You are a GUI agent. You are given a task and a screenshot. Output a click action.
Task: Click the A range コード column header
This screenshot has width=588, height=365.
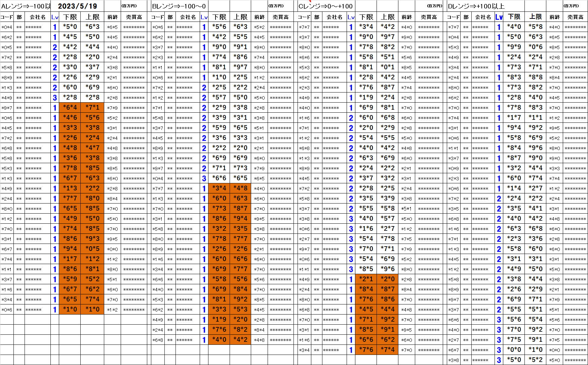tap(7, 17)
